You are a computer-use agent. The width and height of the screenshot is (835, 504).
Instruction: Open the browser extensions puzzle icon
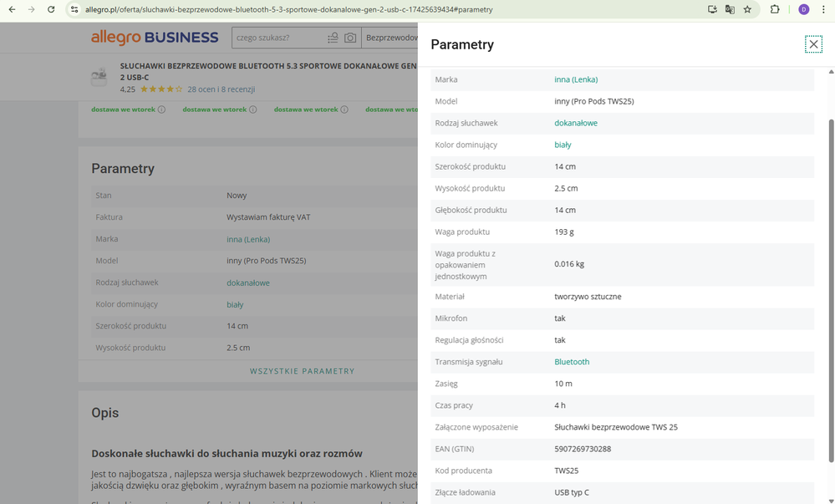click(775, 9)
